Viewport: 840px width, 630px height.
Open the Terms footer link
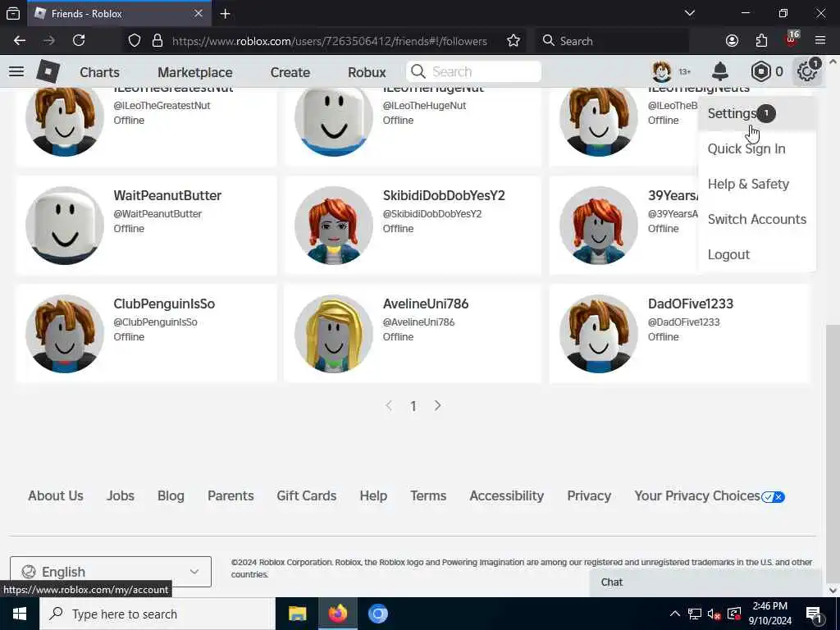pyautogui.click(x=428, y=495)
